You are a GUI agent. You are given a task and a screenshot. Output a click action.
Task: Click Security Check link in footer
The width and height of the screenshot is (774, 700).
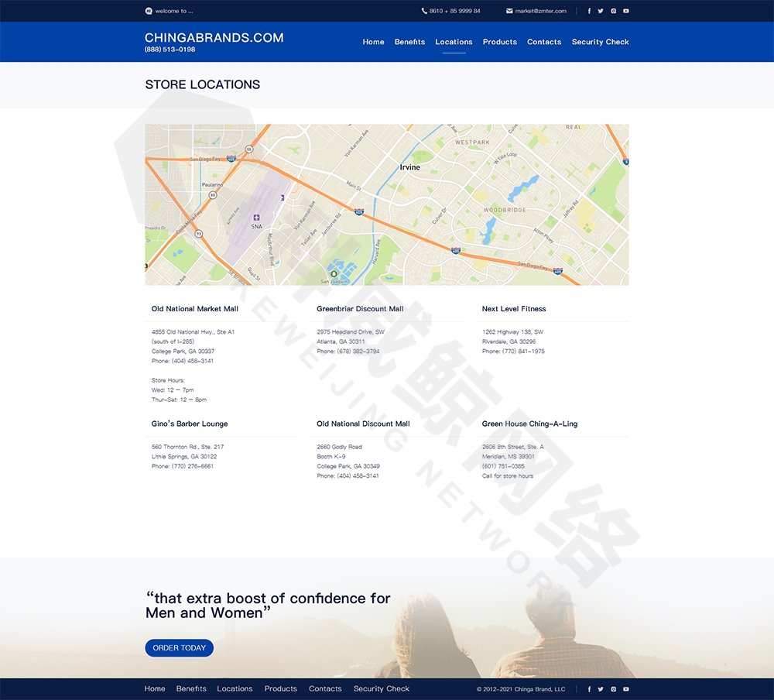point(381,688)
